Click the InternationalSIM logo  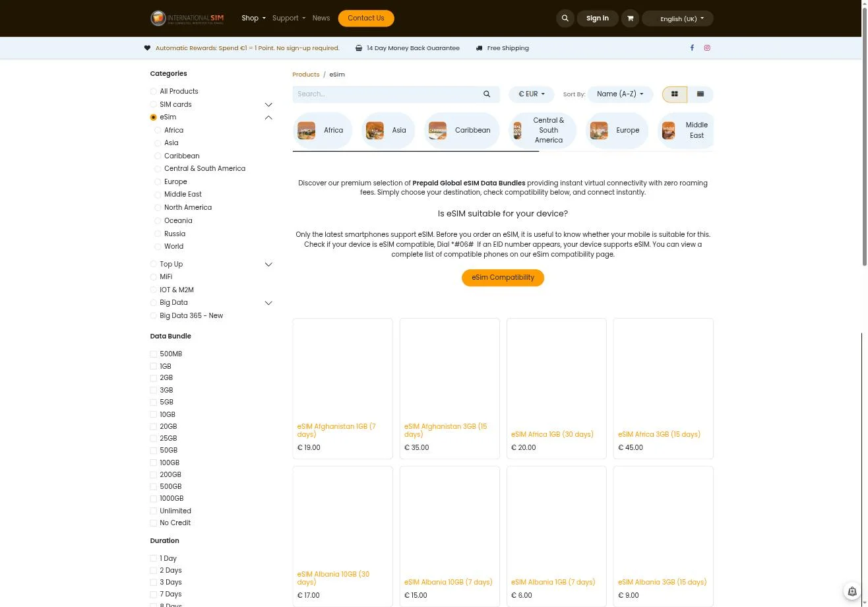[187, 18]
